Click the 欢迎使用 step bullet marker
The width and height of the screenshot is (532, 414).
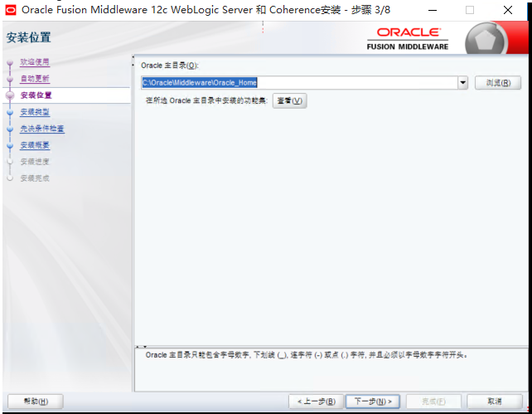tap(10, 62)
